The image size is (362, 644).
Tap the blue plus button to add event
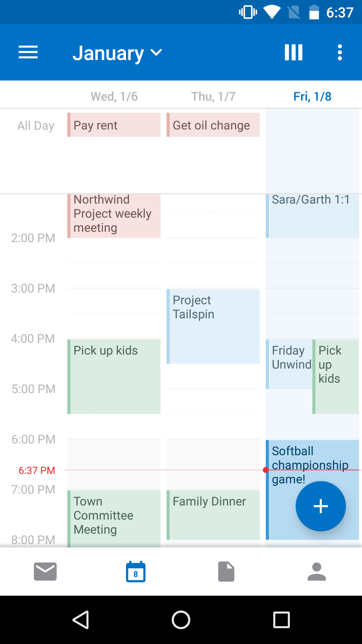[320, 506]
